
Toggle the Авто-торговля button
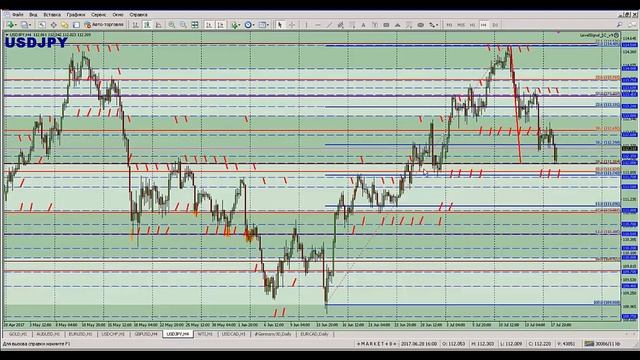pos(104,25)
